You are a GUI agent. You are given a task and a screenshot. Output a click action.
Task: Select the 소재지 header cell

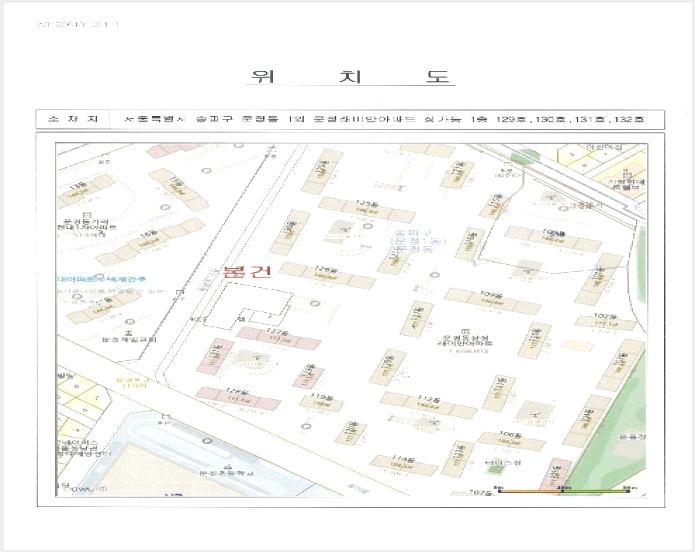73,119
